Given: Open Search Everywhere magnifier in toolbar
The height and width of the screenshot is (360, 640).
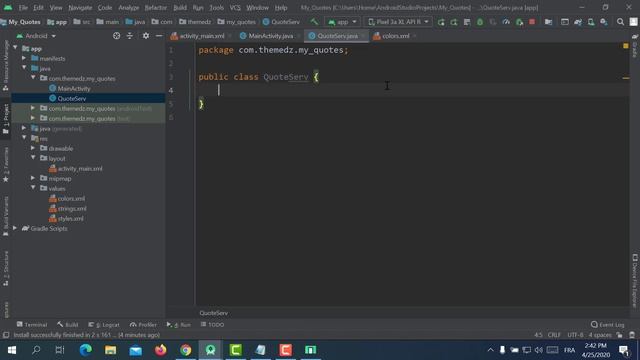Looking at the screenshot, I should (620, 22).
